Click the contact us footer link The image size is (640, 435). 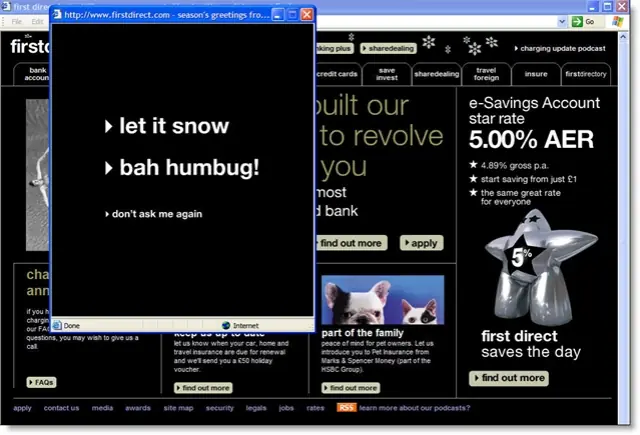[61, 408]
